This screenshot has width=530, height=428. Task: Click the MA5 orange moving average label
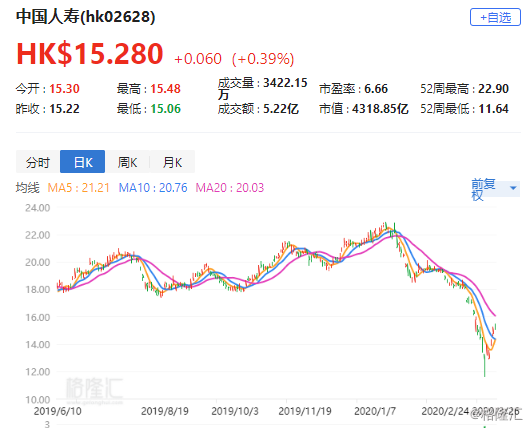pos(78,188)
